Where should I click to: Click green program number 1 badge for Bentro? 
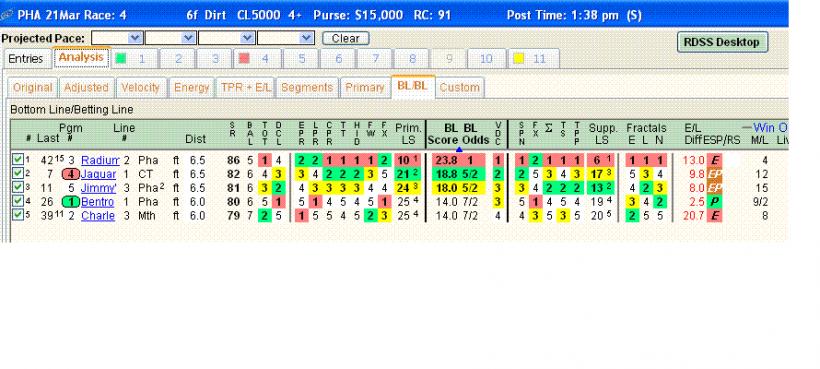pyautogui.click(x=71, y=202)
